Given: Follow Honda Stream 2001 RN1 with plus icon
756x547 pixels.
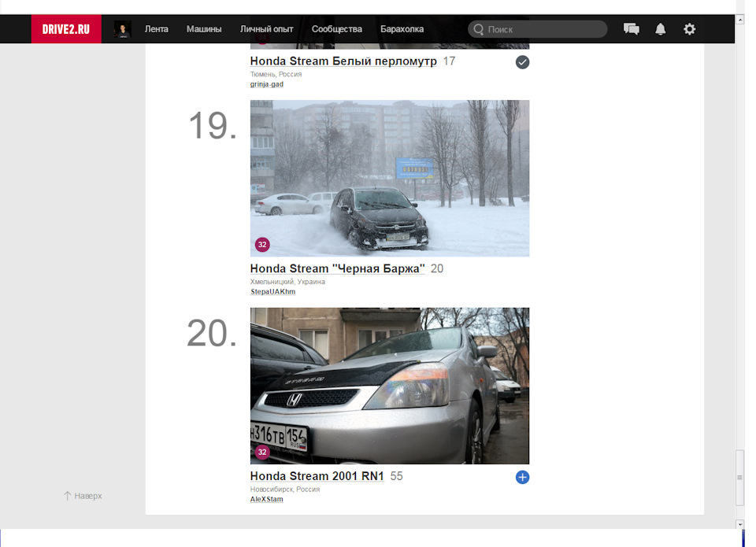Looking at the screenshot, I should (522, 477).
